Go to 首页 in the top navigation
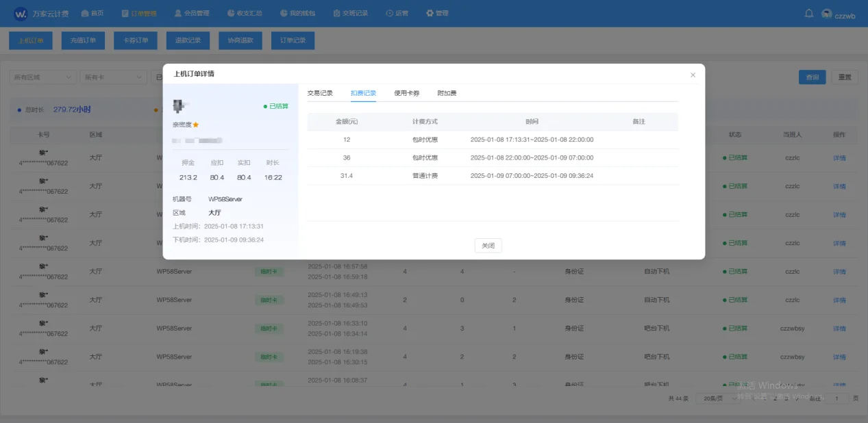Screen dimensions: 868x423 click(92, 13)
